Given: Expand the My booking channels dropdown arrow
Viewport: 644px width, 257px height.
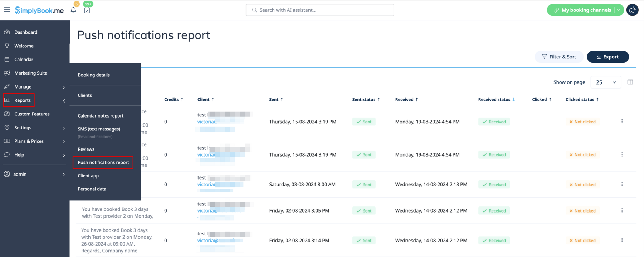Looking at the screenshot, I should tap(619, 10).
